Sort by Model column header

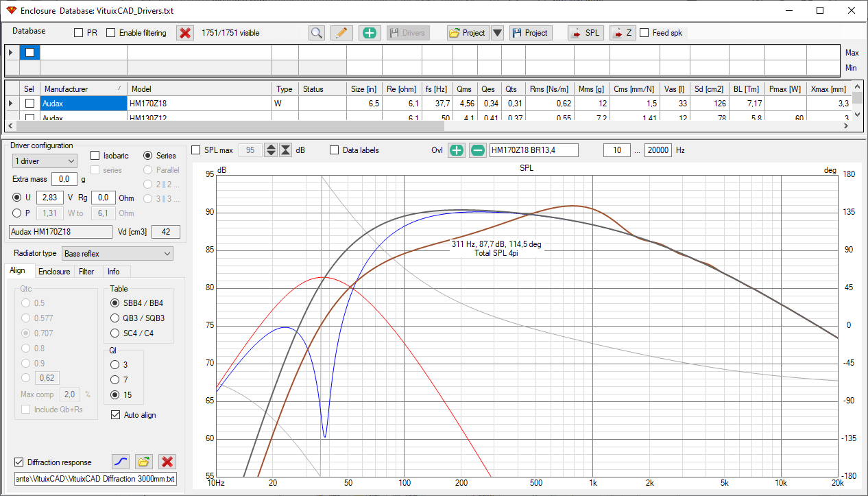(200, 89)
